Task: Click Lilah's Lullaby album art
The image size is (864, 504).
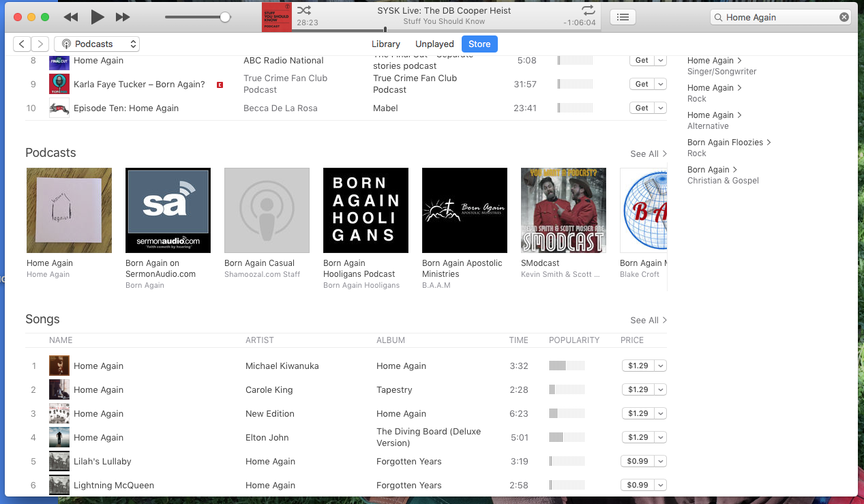Action: [x=59, y=461]
